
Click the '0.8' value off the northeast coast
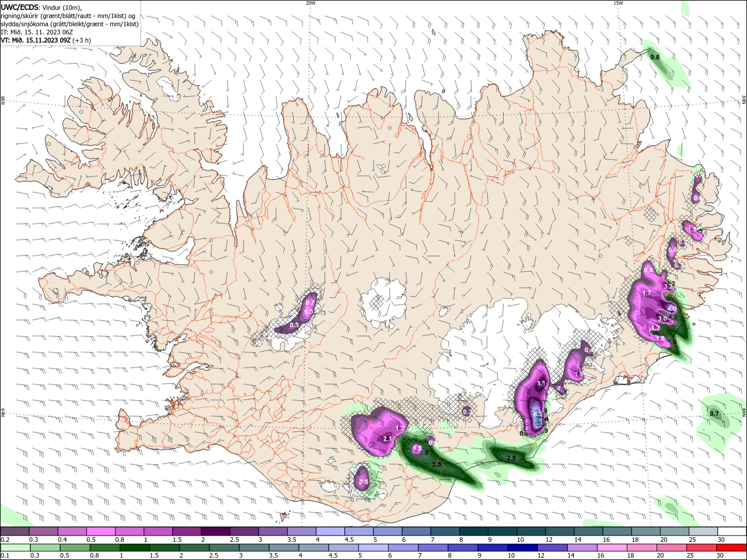coord(655,57)
